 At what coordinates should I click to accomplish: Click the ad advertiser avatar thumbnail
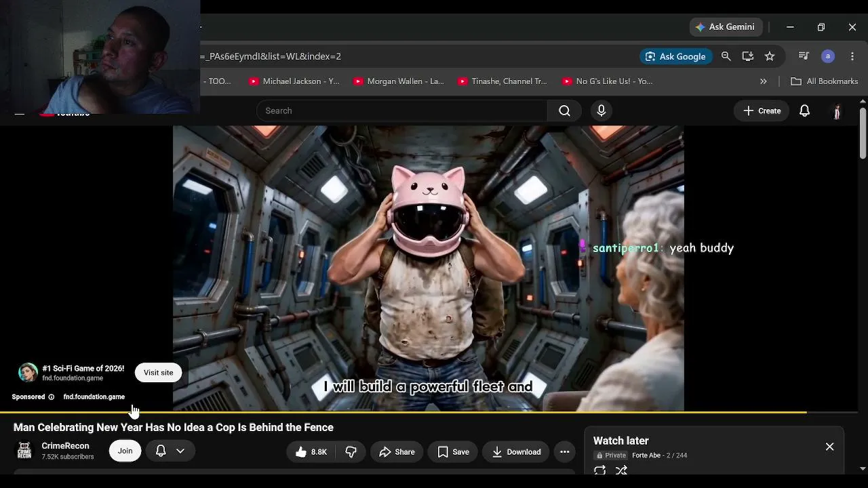28,373
